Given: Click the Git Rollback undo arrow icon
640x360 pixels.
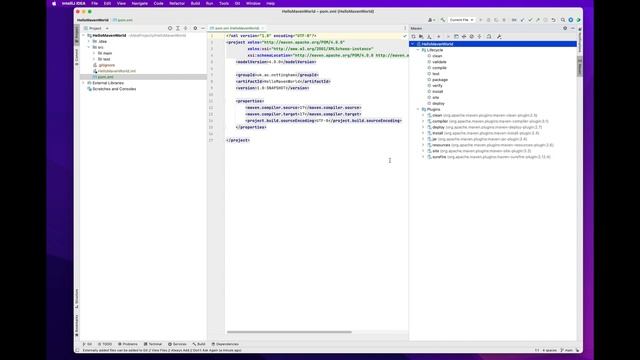Looking at the screenshot, I should (x=553, y=20).
